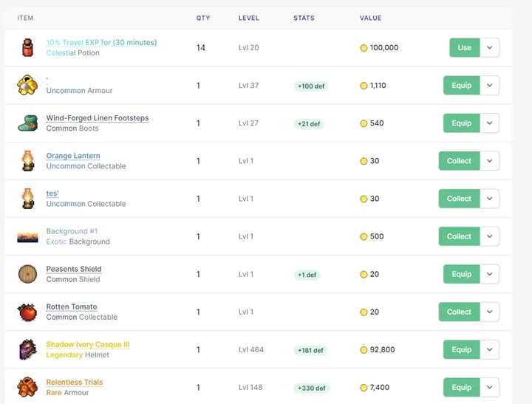Sort by the VALUE column header
This screenshot has width=532, height=404.
tap(370, 18)
